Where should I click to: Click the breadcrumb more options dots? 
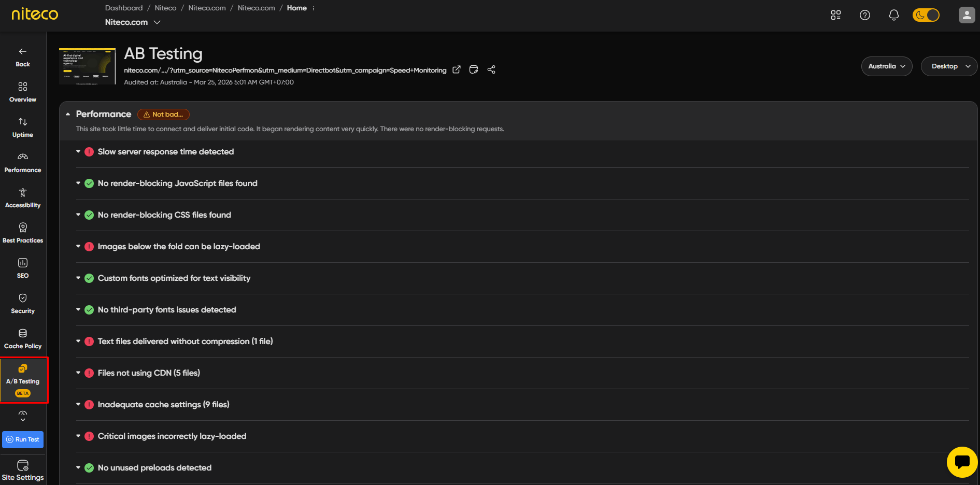pos(314,8)
